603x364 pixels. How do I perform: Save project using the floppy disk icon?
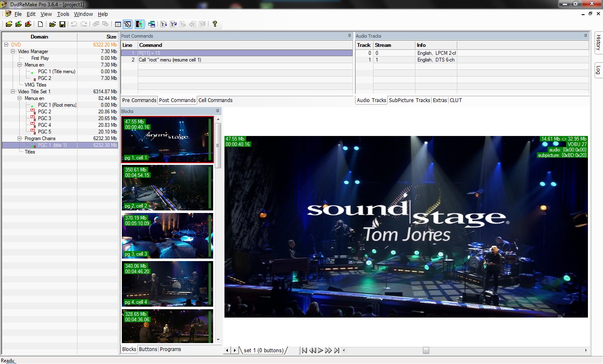pyautogui.click(x=62, y=24)
